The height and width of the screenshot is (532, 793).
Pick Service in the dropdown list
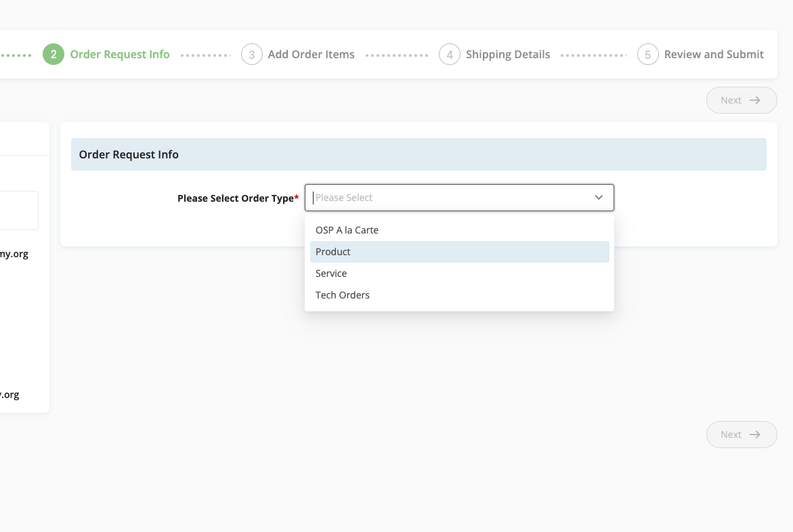click(x=459, y=273)
